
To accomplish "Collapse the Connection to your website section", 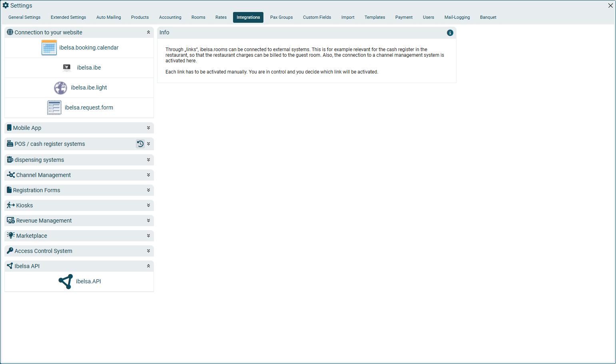I will [148, 32].
